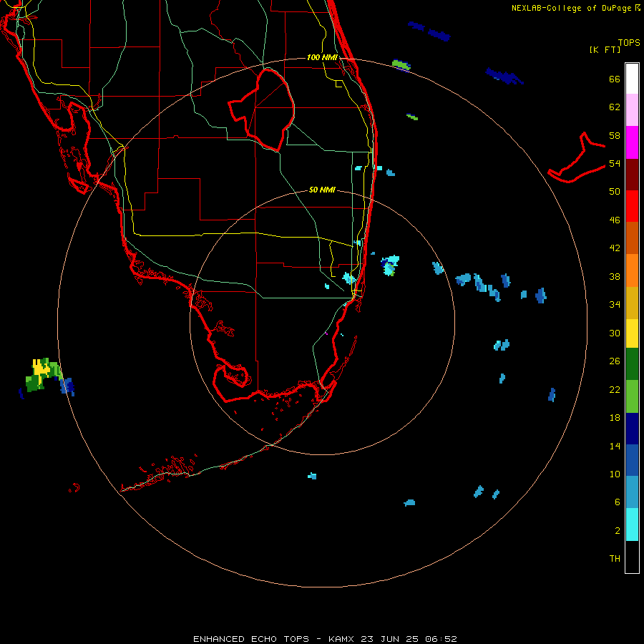Image resolution: width=644 pixels, height=644 pixels.
Task: Click the [K FT] units label
Action: [605, 49]
